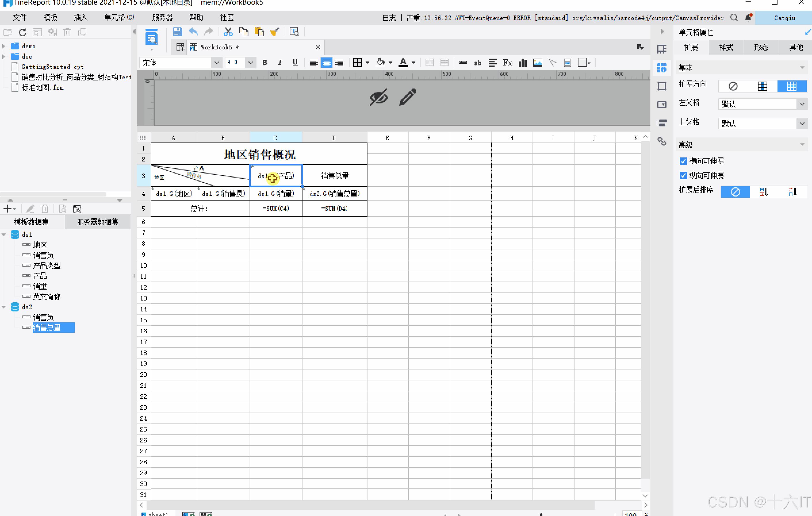Click the Undo arrow icon
The height and width of the screenshot is (516, 812).
pos(193,32)
